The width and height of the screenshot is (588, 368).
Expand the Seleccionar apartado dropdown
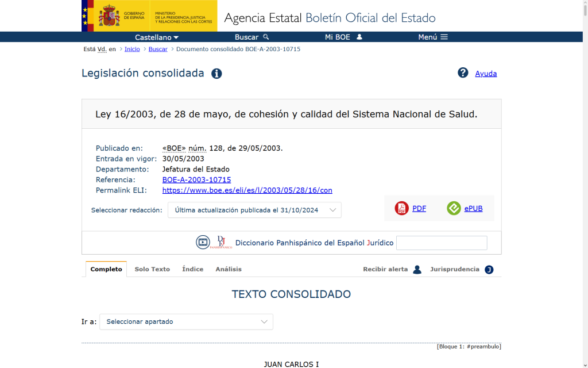pos(186,321)
